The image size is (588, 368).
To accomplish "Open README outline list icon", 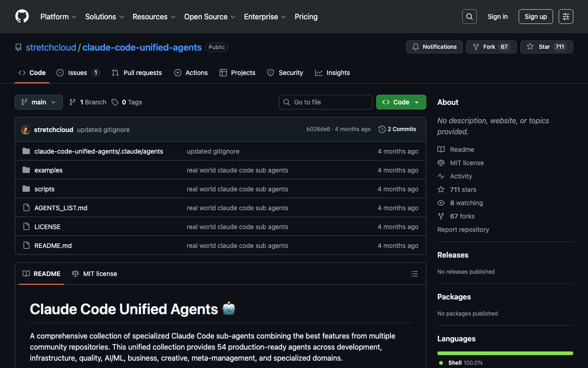I will point(414,274).
